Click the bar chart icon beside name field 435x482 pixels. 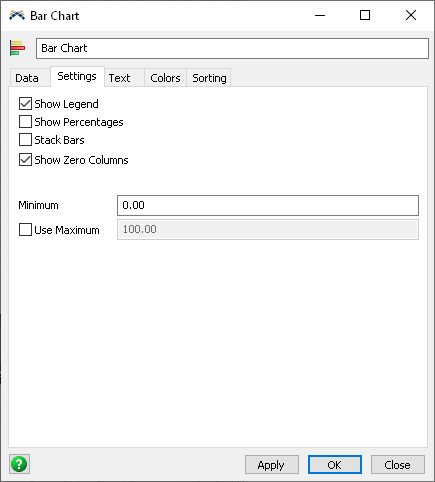(x=17, y=48)
